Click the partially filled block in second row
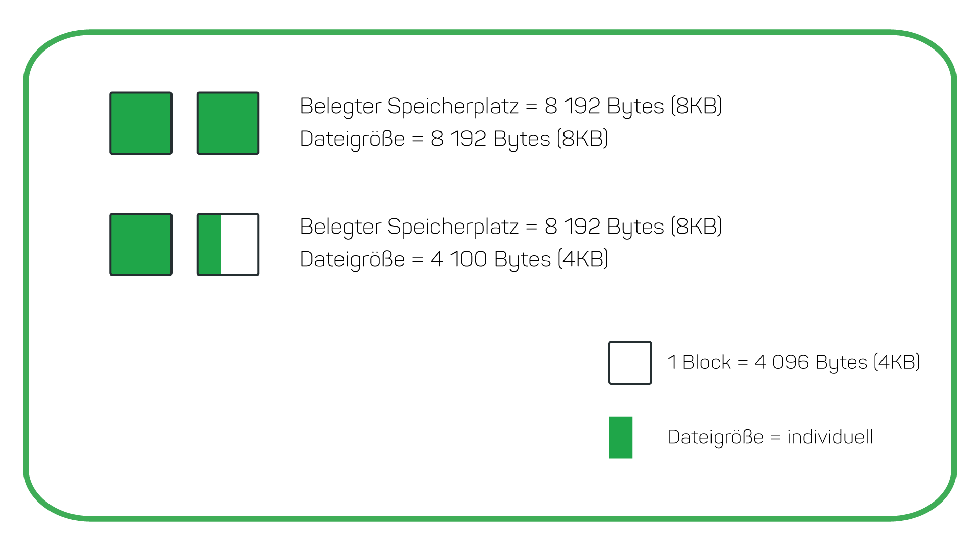Image resolution: width=980 pixels, height=551 pixels. 228,244
